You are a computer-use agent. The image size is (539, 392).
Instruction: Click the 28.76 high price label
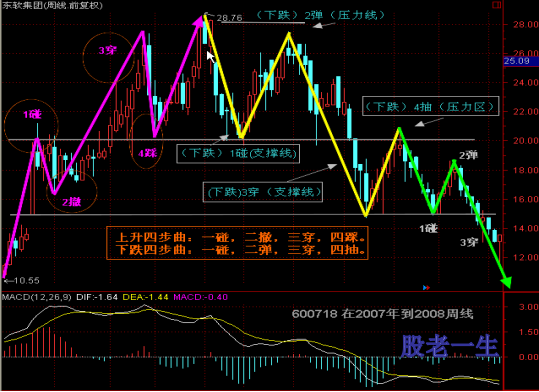(x=229, y=18)
